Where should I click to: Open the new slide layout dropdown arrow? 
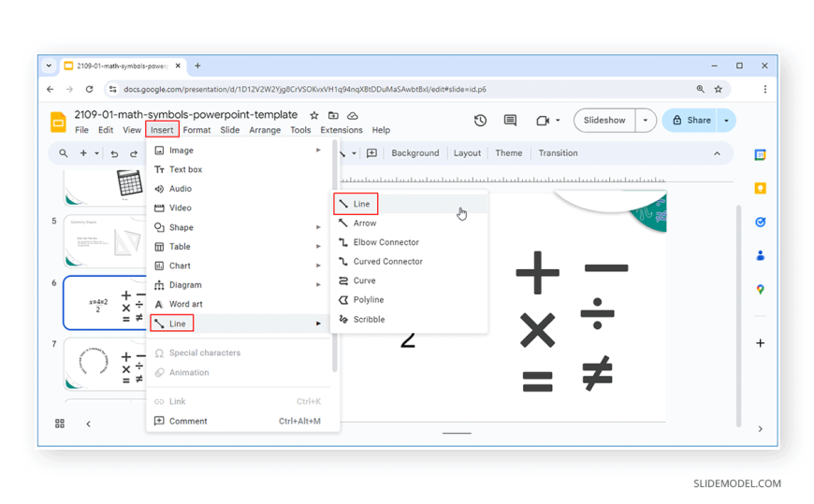coord(96,153)
